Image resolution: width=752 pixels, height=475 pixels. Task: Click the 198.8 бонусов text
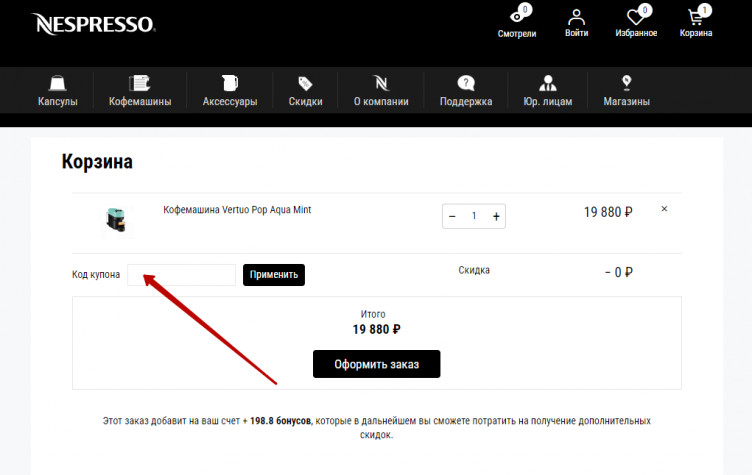[281, 421]
